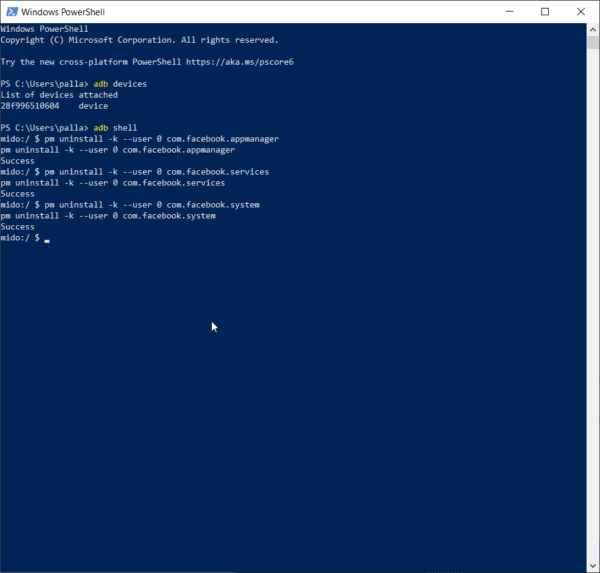This screenshot has width=600, height=573.
Task: Click the 'Windows PowerShell' banner first line
Action: (x=44, y=29)
